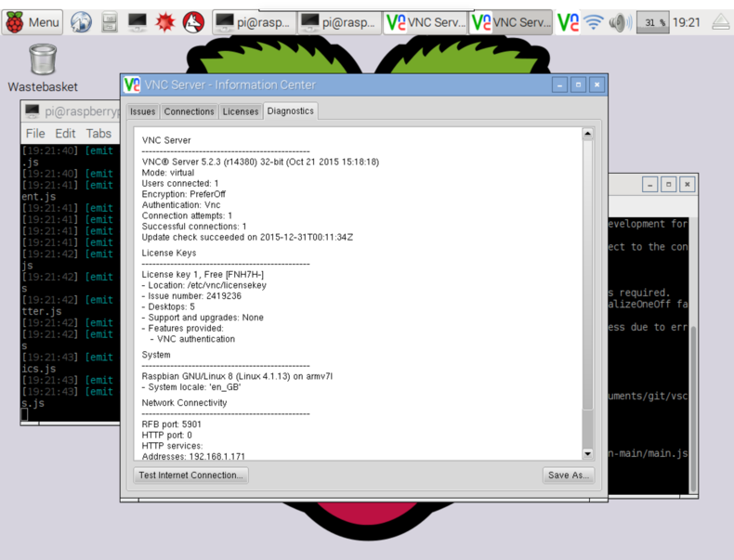Viewport: 734px width, 560px height.
Task: Click 'License Keys' heading
Action: (x=168, y=254)
